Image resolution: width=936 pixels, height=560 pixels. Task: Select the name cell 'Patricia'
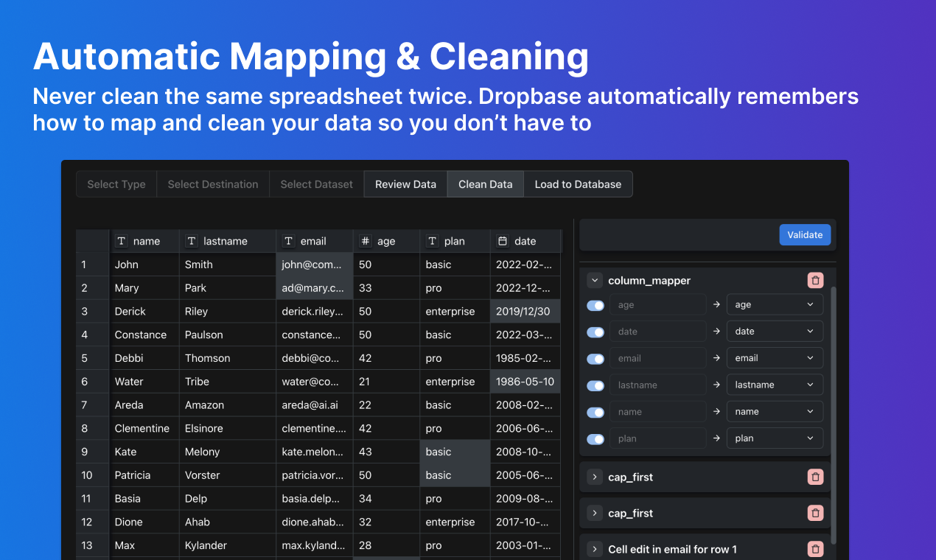click(144, 475)
